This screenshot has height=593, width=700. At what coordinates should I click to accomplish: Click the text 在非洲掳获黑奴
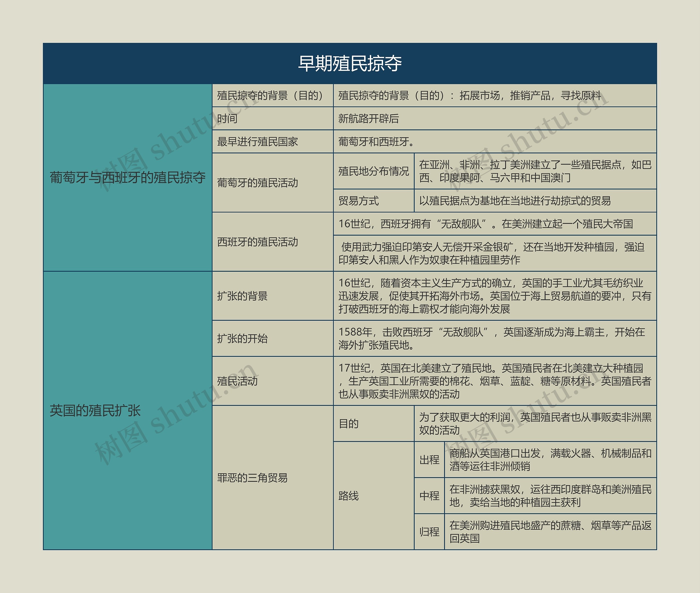(485, 489)
